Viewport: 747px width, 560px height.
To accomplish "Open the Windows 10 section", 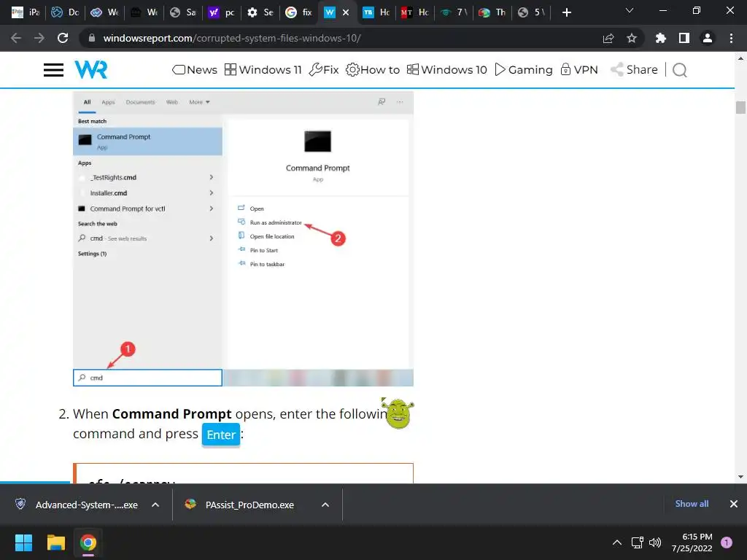I will (x=447, y=69).
